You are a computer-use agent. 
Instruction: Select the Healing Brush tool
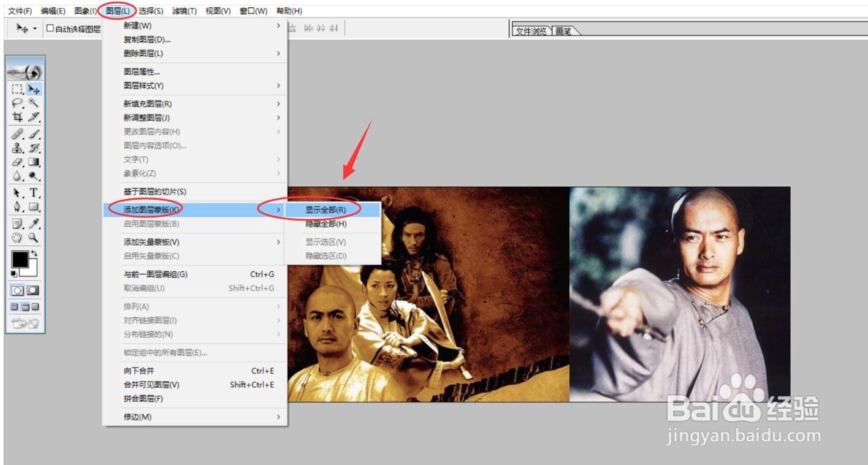click(x=17, y=134)
